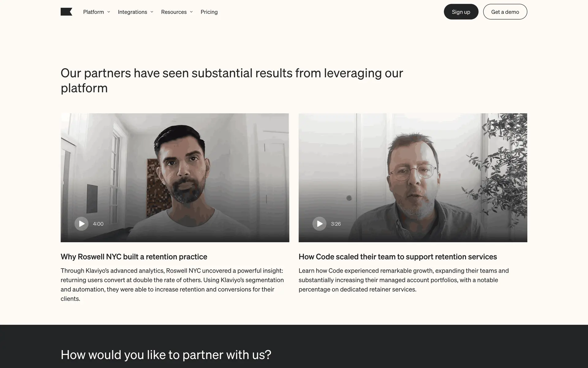Click the Get a demo button
The height and width of the screenshot is (368, 588).
(505, 12)
